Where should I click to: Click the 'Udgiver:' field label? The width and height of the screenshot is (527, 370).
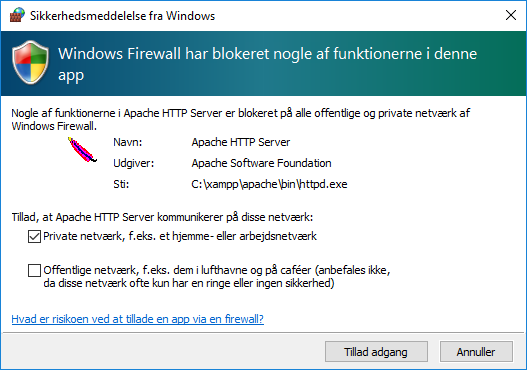click(133, 163)
